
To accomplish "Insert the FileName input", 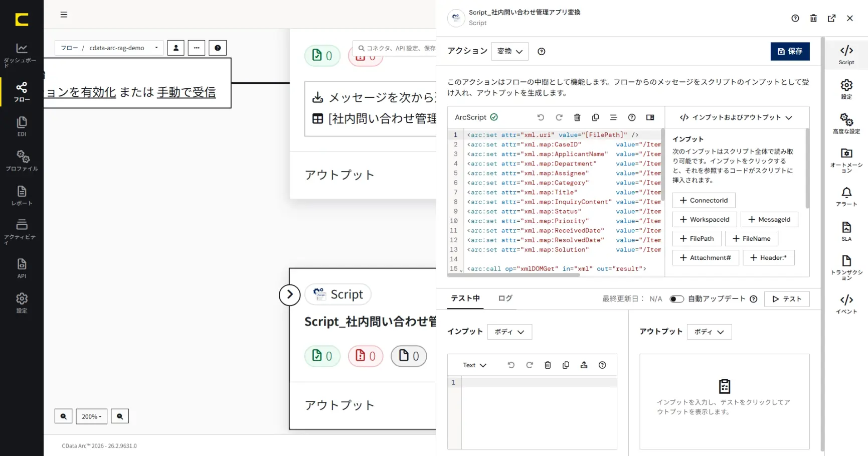I will point(751,238).
